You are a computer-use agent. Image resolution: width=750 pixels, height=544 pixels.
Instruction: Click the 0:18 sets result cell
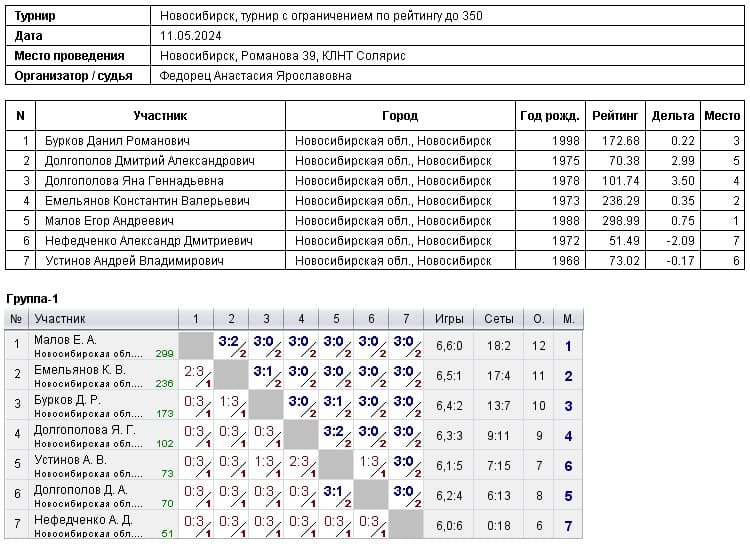click(499, 526)
